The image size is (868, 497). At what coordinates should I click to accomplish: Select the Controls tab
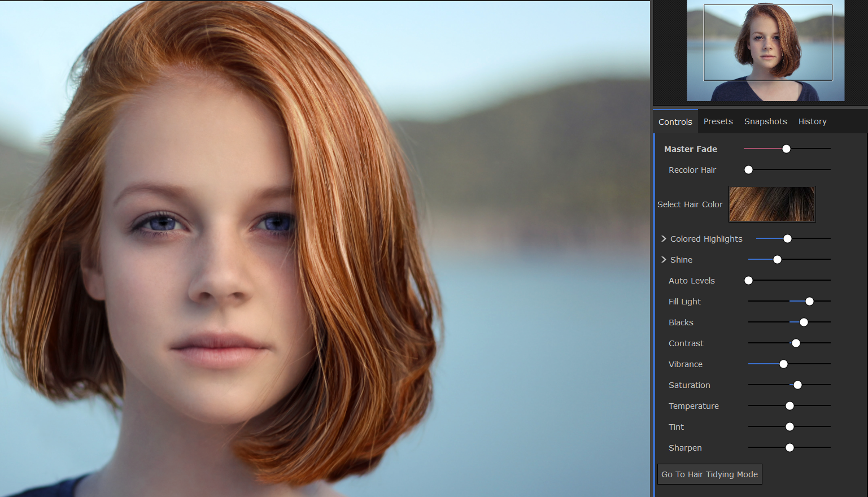click(675, 121)
